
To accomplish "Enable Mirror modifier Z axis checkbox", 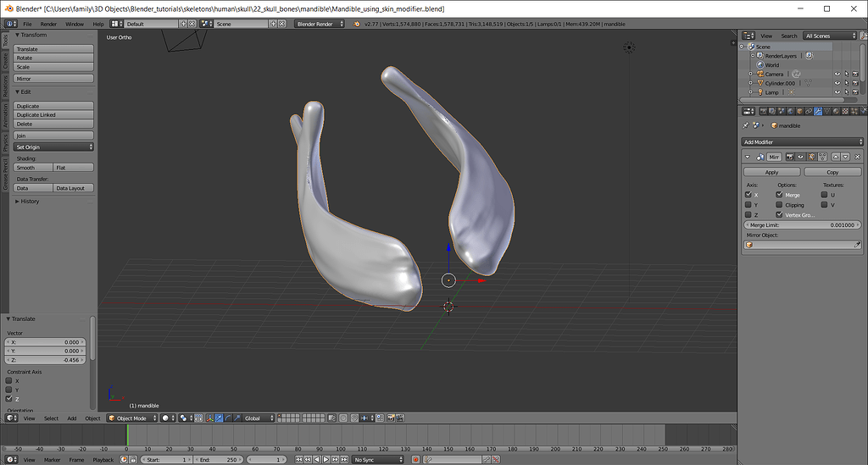I will coord(748,214).
